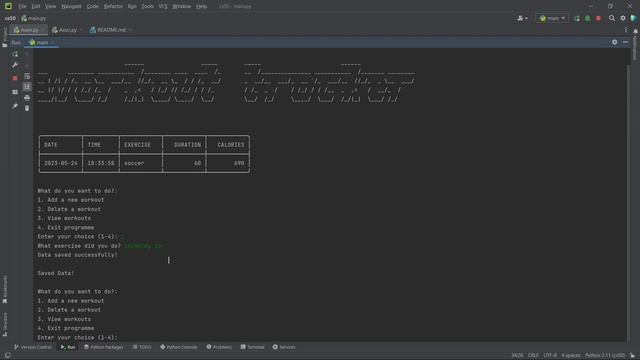Viewport: 640px width, 360px height.
Task: Open Python Packages tool window
Action: coord(104,347)
